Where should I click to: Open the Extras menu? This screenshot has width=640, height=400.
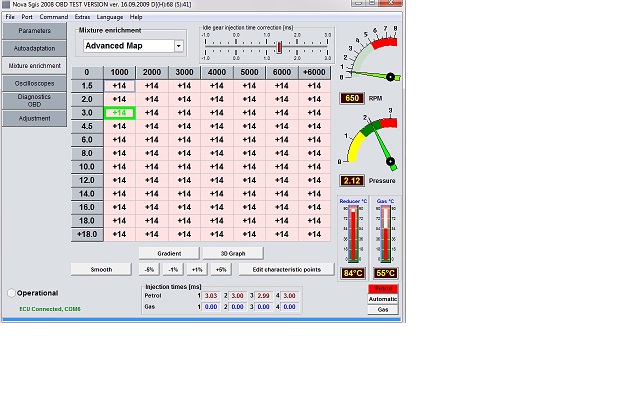[x=82, y=17]
